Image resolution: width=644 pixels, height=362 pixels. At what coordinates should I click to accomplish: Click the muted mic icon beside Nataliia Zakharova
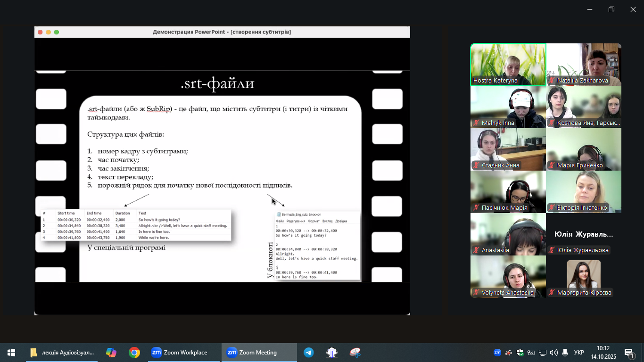point(552,81)
